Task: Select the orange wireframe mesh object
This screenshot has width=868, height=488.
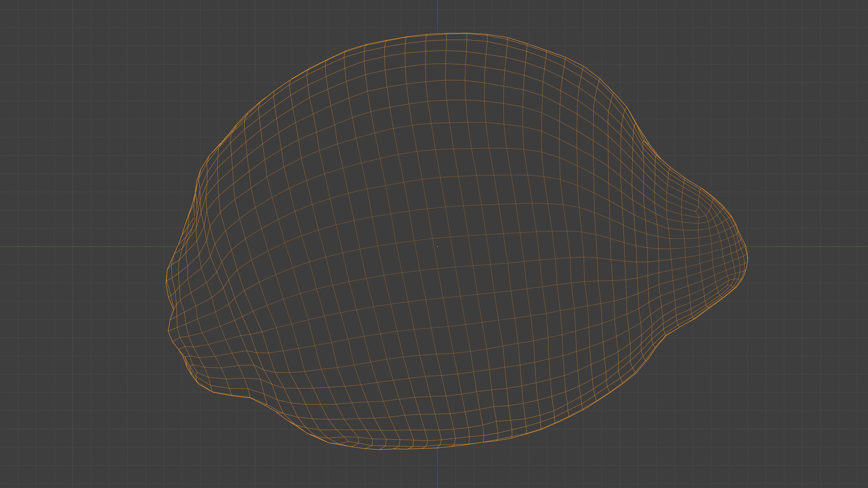Action: click(457, 241)
